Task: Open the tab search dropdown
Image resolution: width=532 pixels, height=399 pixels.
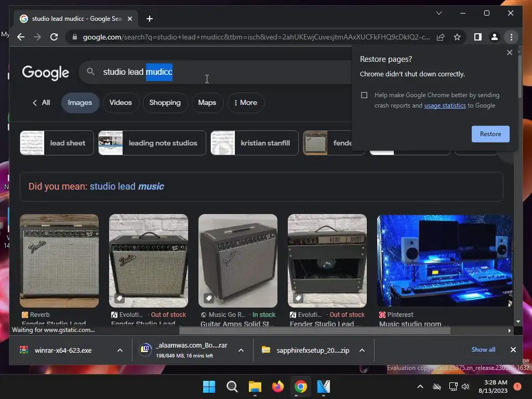Action: pyautogui.click(x=438, y=13)
